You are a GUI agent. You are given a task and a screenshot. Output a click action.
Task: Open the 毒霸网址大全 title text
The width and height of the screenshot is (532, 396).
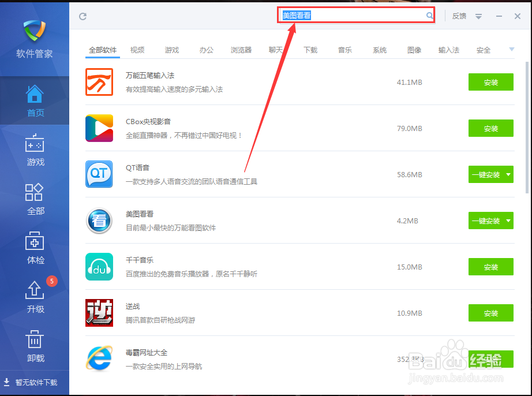pyautogui.click(x=147, y=353)
